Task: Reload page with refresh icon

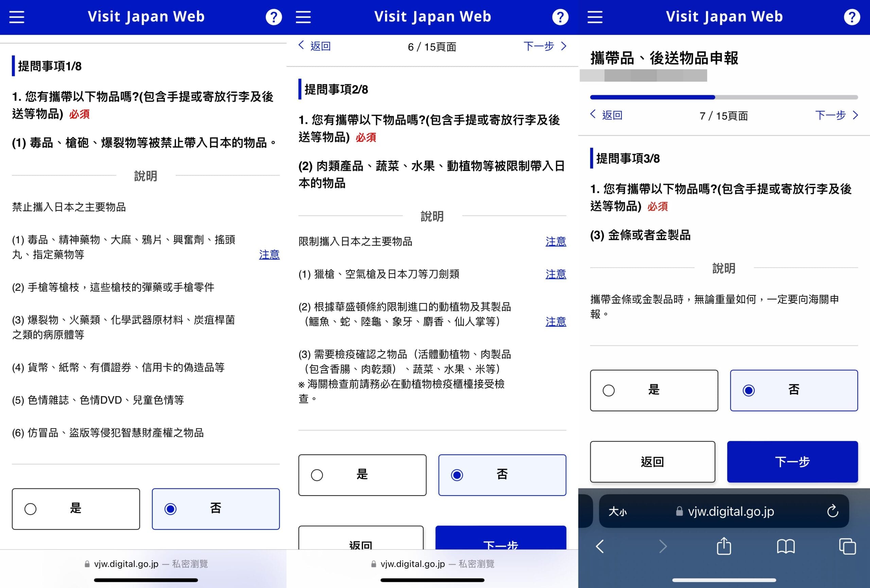Action: pos(832,511)
